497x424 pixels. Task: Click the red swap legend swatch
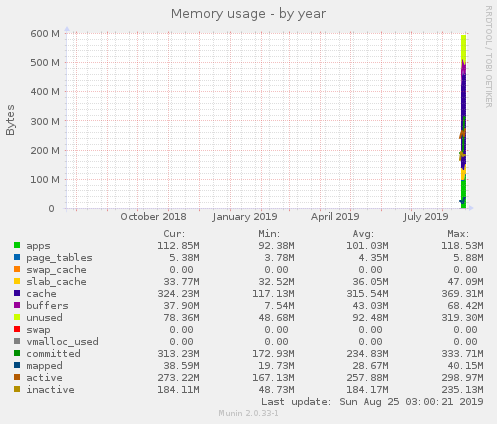(x=17, y=329)
